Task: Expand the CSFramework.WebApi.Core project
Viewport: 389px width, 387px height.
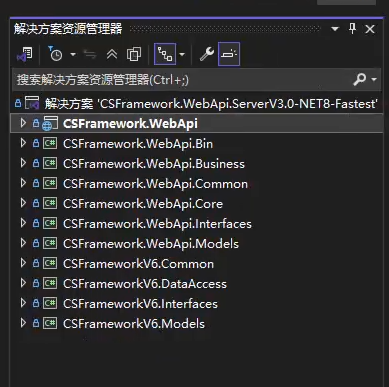Action: pyautogui.click(x=23, y=203)
